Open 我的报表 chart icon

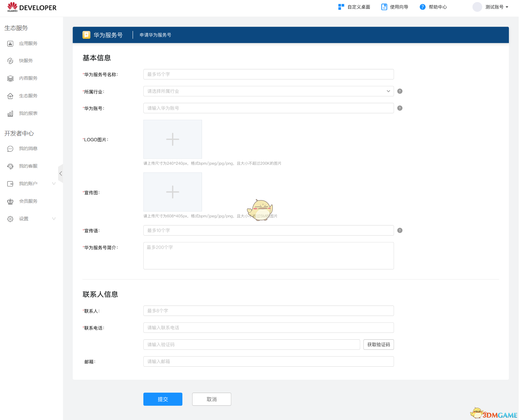10,114
